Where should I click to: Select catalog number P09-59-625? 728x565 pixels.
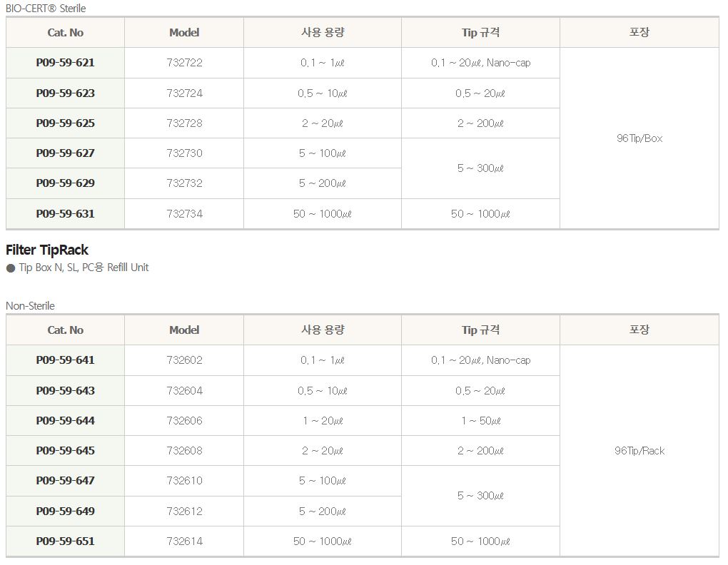[x=65, y=123]
